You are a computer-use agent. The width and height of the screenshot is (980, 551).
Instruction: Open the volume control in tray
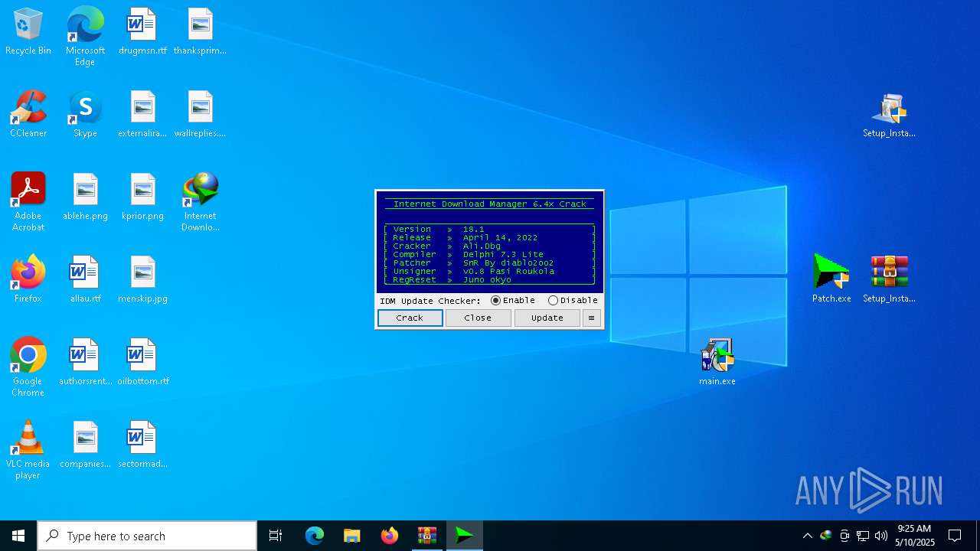click(x=881, y=536)
